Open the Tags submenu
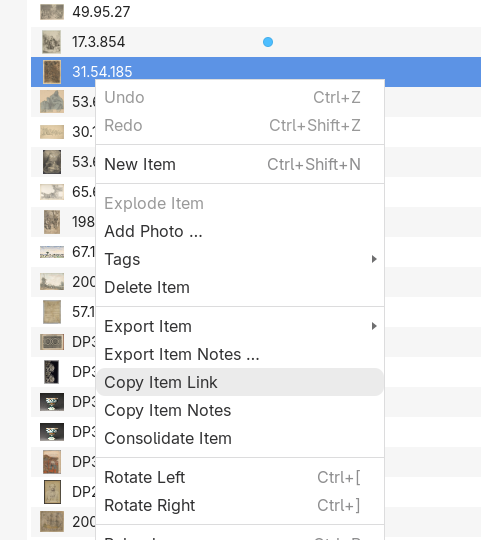The width and height of the screenshot is (481, 540). (240, 259)
